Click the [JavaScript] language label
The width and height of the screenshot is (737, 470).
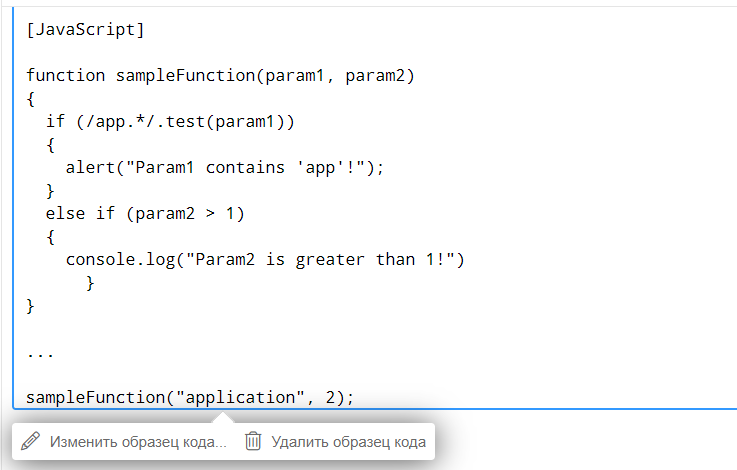pyautogui.click(x=86, y=29)
